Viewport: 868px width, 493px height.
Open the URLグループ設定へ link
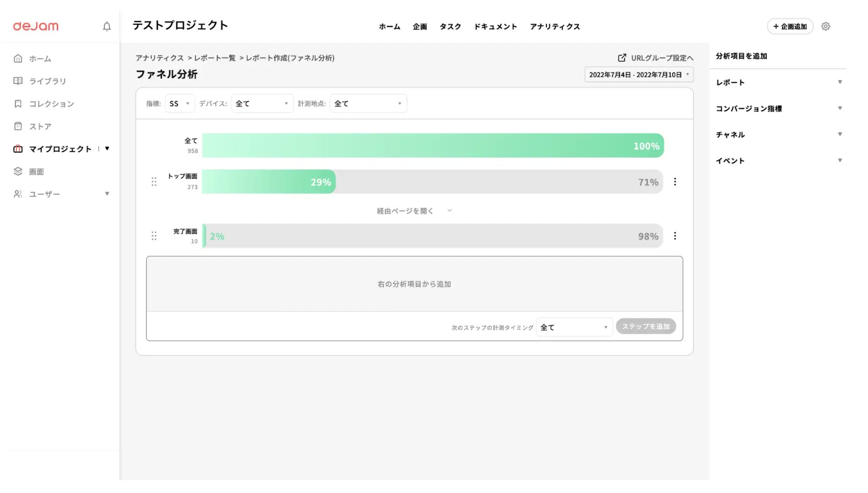tap(656, 58)
